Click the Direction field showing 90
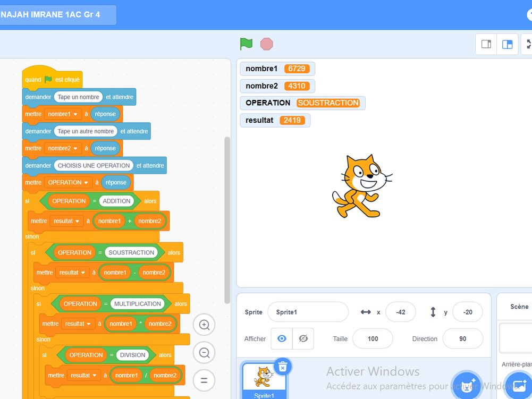The height and width of the screenshot is (399, 532). tap(462, 338)
